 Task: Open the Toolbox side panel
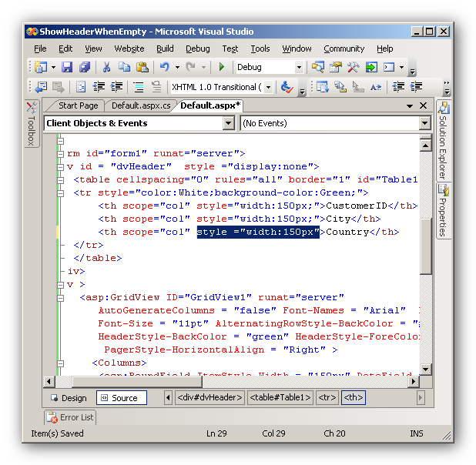tap(32, 125)
